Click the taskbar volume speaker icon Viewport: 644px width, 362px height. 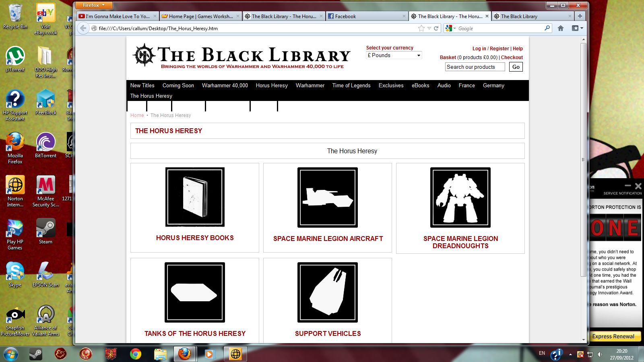click(600, 354)
